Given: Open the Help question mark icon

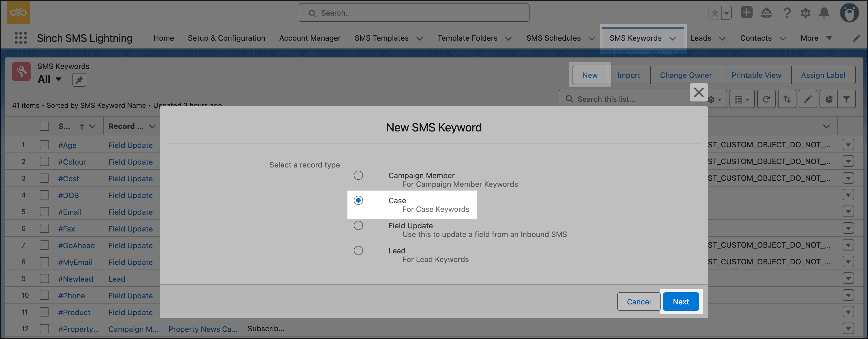Looking at the screenshot, I should (x=787, y=13).
